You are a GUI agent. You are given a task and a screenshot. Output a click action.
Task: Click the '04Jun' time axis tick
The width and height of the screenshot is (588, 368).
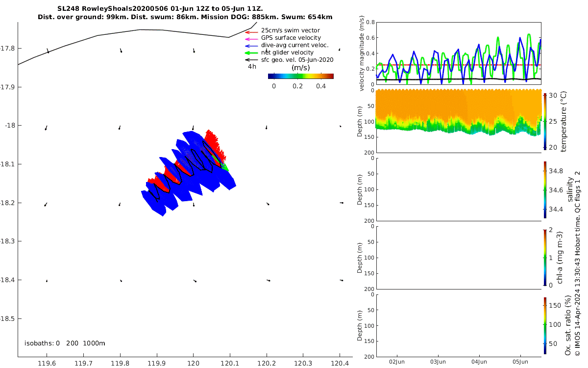tap(479, 362)
